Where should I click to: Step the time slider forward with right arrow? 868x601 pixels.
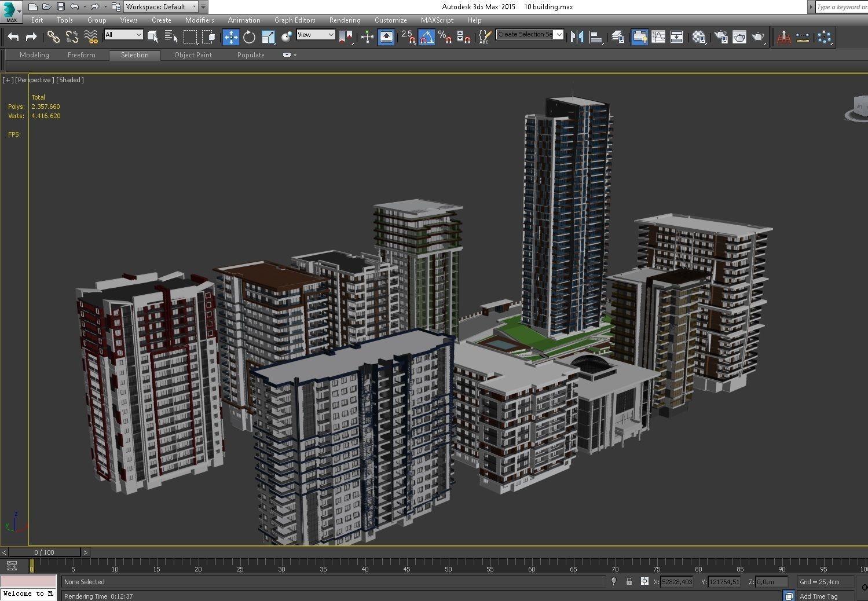[85, 552]
